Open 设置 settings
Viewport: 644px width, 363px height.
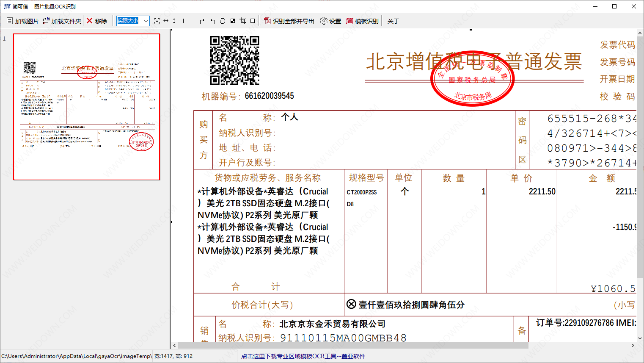point(330,21)
